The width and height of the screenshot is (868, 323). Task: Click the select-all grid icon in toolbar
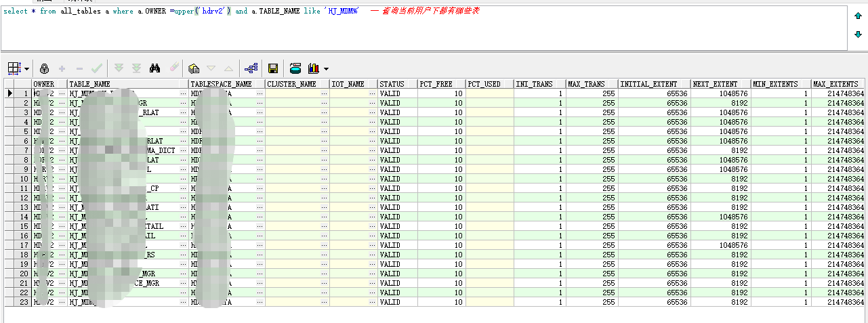click(x=14, y=68)
